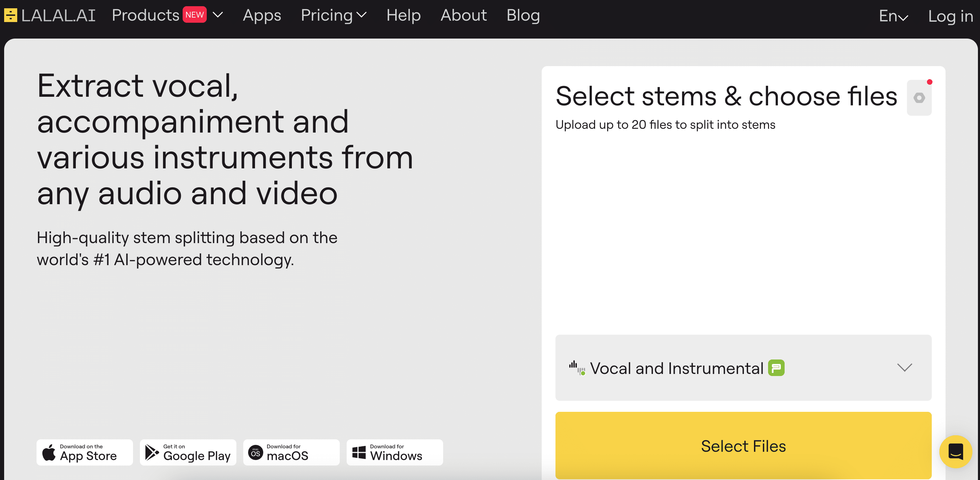Click Download for macOS

click(x=291, y=452)
